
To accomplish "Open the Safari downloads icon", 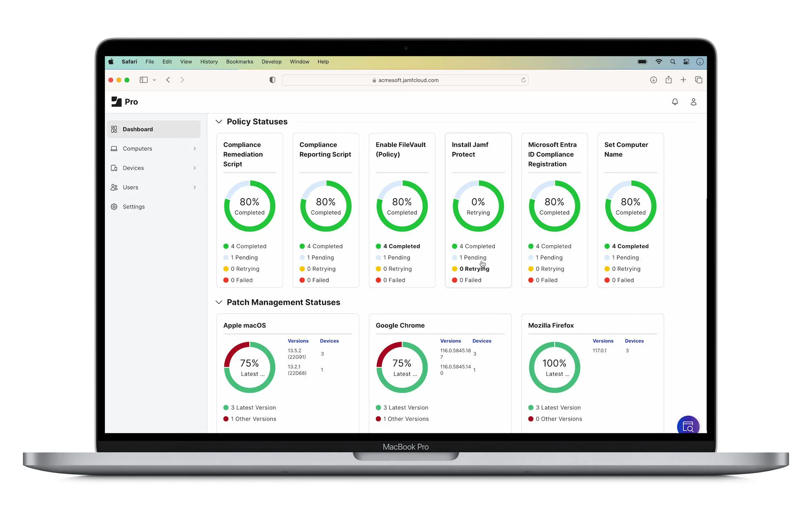I will [653, 80].
